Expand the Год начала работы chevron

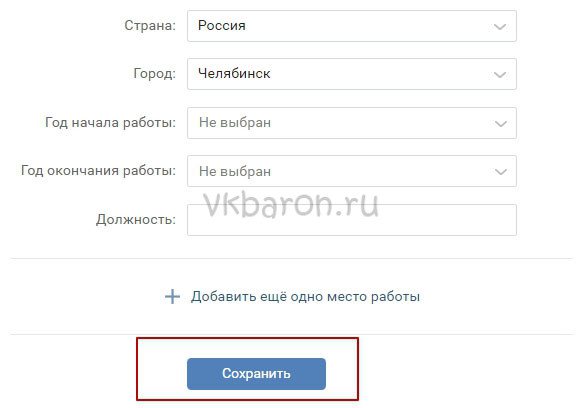click(500, 123)
